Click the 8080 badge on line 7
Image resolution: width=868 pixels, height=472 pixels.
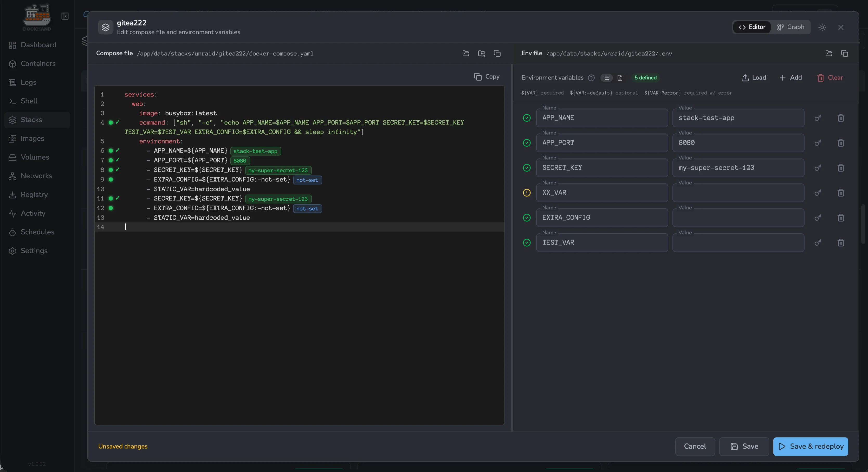tap(240, 161)
